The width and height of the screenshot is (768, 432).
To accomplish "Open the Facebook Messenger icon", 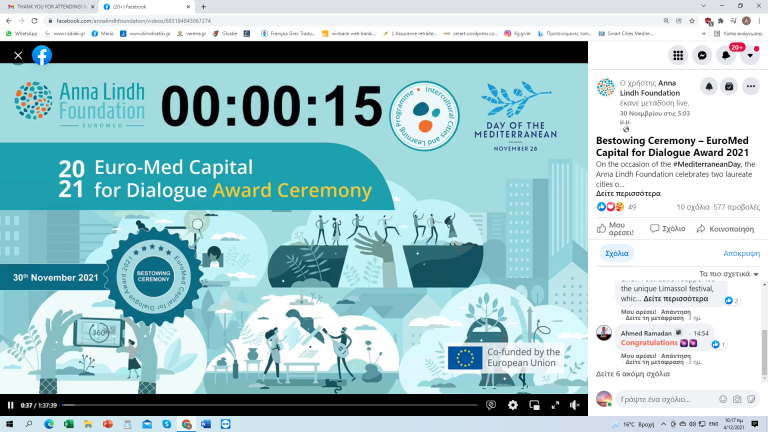I will point(703,56).
